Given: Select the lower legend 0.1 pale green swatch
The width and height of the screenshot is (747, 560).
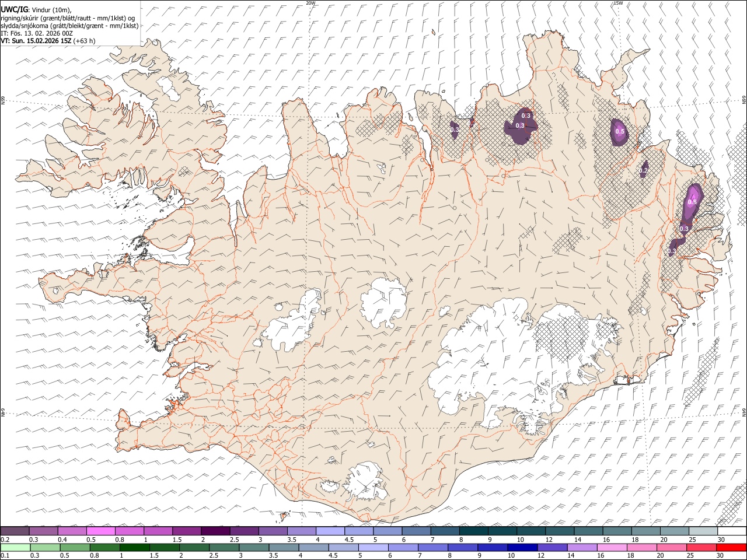Looking at the screenshot, I should click(15, 547).
